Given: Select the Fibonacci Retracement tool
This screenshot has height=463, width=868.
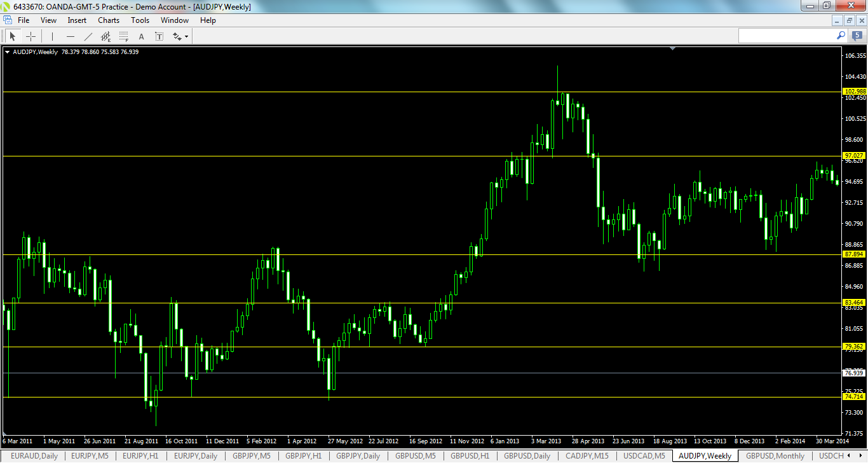Looking at the screenshot, I should click(x=123, y=36).
